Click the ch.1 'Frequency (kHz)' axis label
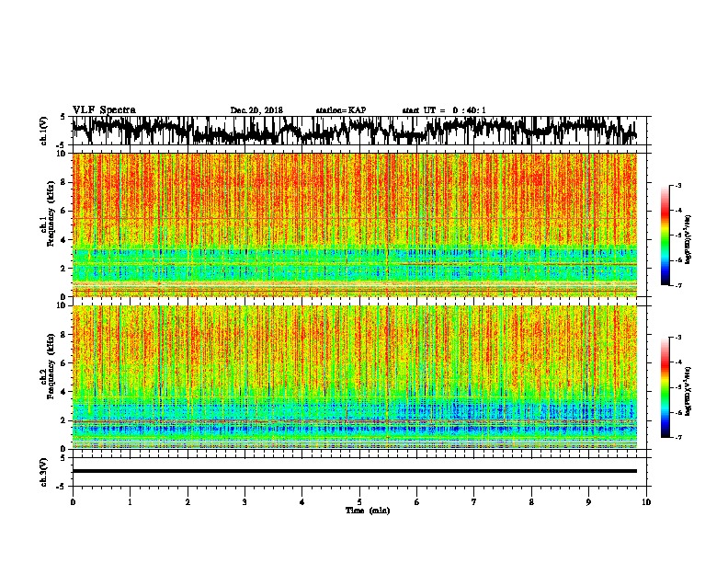The width and height of the screenshot is (728, 563). 51,213
